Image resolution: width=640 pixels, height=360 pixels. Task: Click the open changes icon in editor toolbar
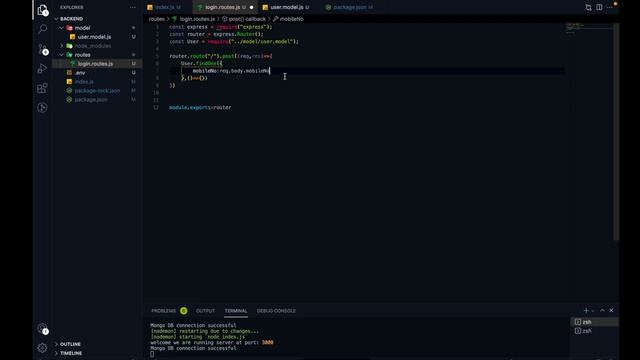pyautogui.click(x=588, y=7)
